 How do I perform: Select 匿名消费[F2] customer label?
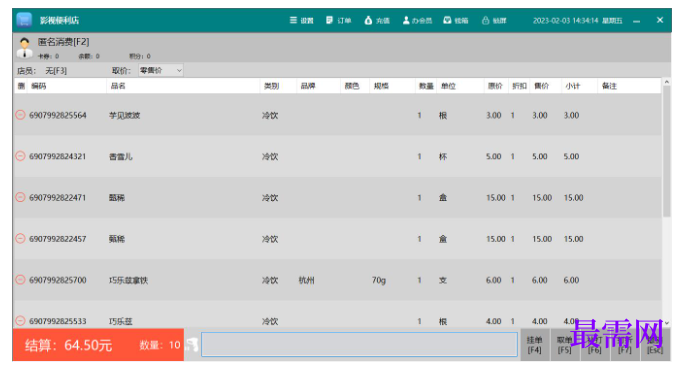tap(64, 42)
